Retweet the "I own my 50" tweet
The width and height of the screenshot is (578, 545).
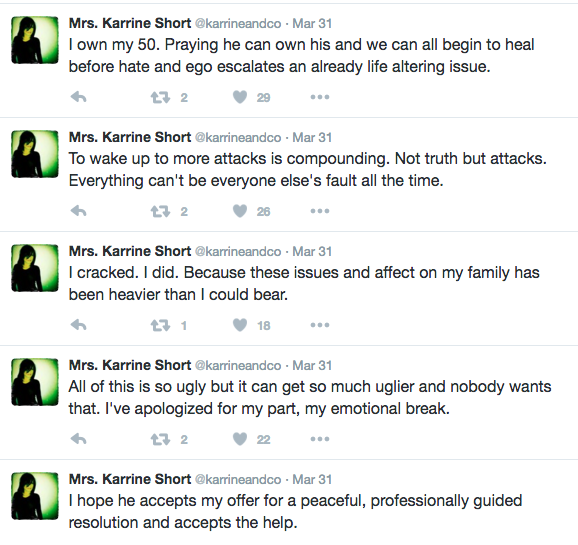160,97
